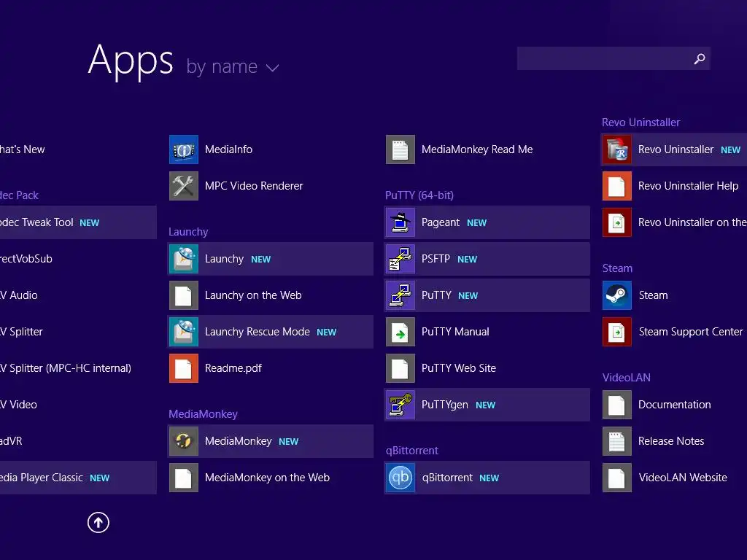Image resolution: width=747 pixels, height=560 pixels.
Task: Launch the PuTTYgen key icon
Action: 400,405
